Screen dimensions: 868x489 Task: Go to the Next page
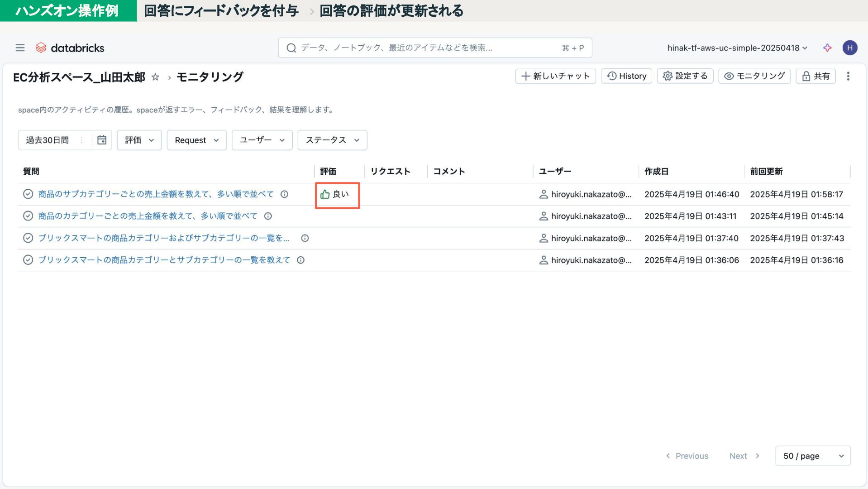coord(744,456)
